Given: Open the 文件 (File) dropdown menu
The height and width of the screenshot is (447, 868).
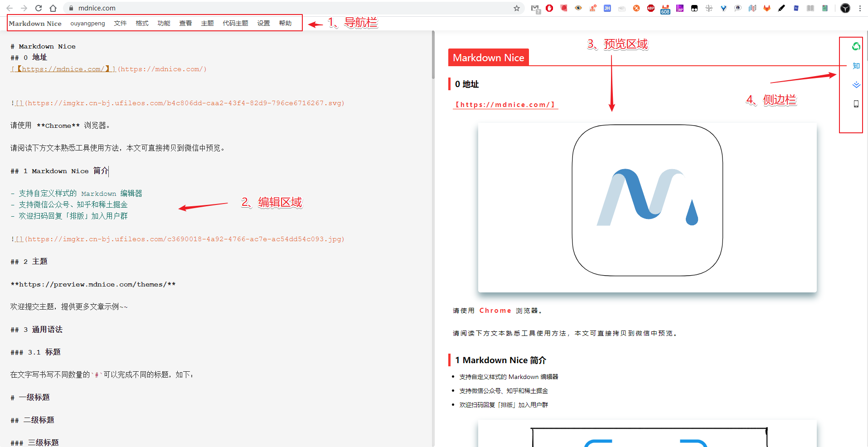Looking at the screenshot, I should [120, 23].
